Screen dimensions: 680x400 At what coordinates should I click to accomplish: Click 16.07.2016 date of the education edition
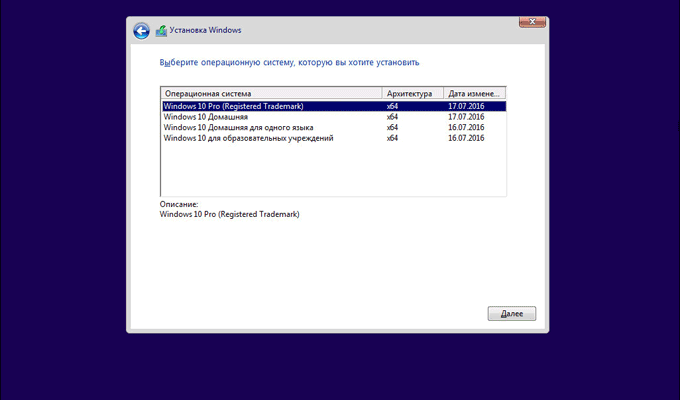coord(466,138)
